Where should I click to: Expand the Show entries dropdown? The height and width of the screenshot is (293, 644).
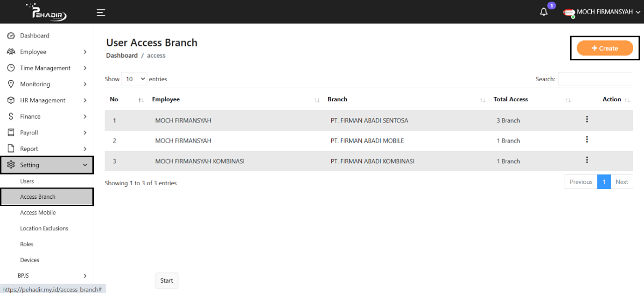pos(134,78)
